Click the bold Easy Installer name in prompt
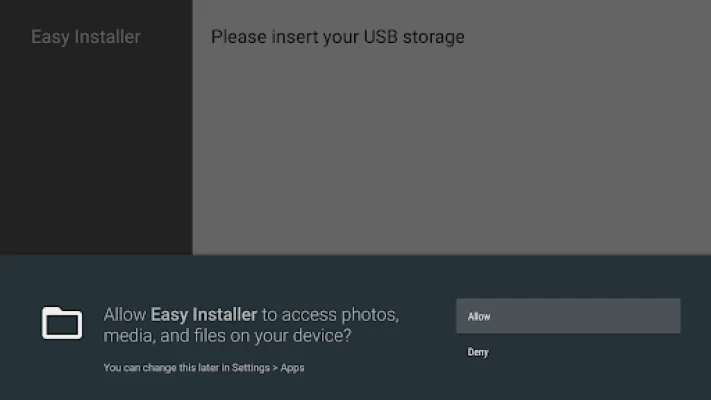This screenshot has height=400, width=711. (204, 315)
